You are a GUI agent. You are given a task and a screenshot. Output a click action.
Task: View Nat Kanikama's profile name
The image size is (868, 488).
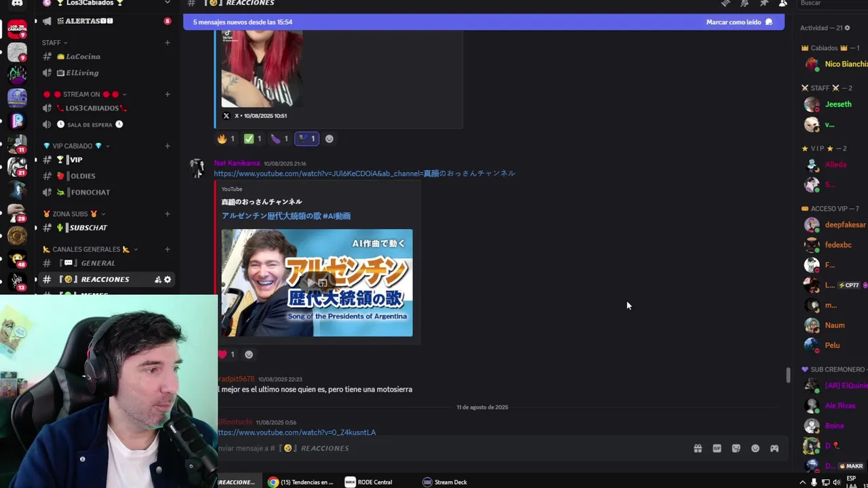(237, 163)
